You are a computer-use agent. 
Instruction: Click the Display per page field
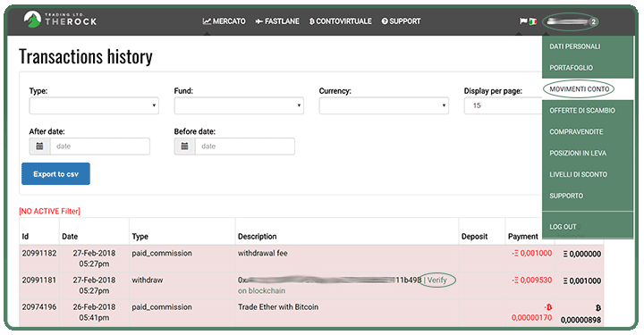[504, 105]
